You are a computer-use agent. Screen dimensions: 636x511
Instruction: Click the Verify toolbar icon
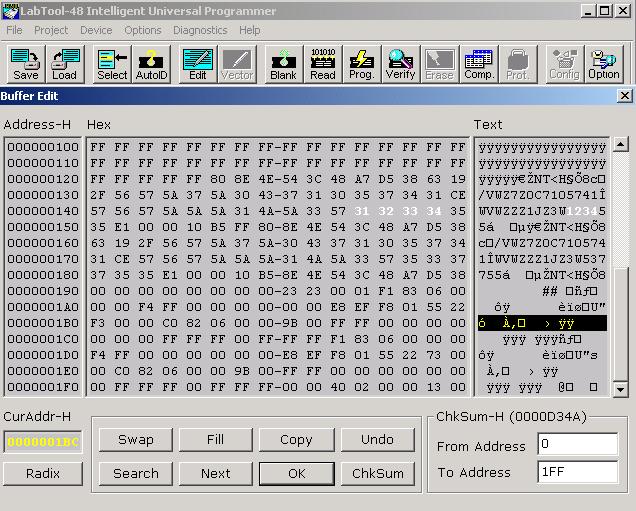(400, 64)
